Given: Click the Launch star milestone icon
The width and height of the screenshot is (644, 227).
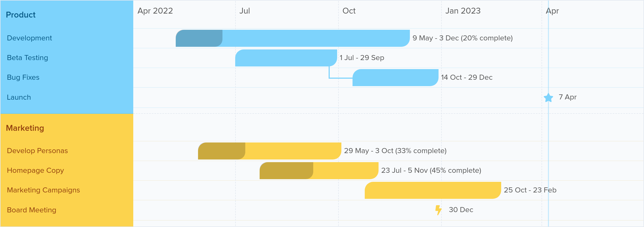Looking at the screenshot, I should pyautogui.click(x=548, y=98).
